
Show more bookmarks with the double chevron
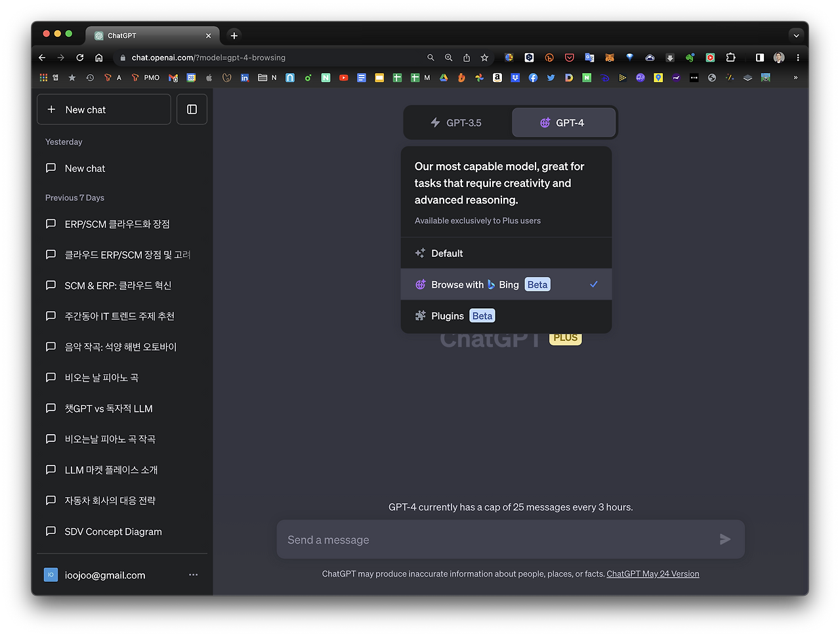tap(795, 77)
